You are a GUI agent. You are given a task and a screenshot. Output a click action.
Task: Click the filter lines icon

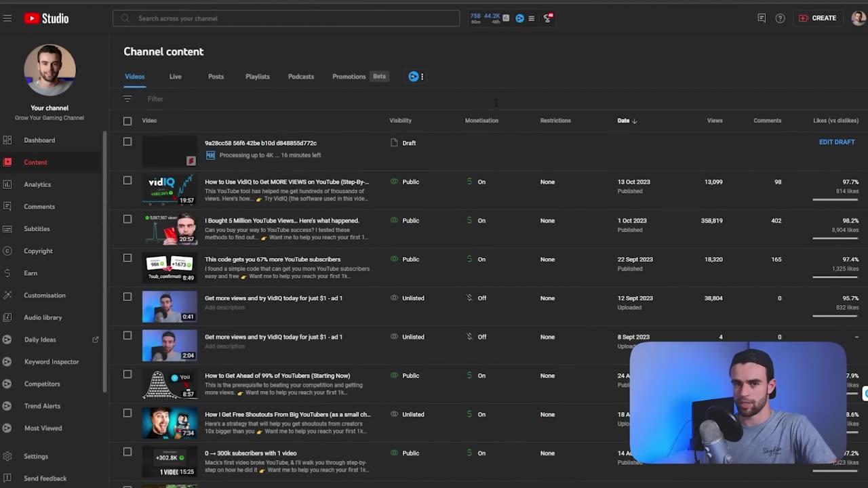(x=127, y=99)
